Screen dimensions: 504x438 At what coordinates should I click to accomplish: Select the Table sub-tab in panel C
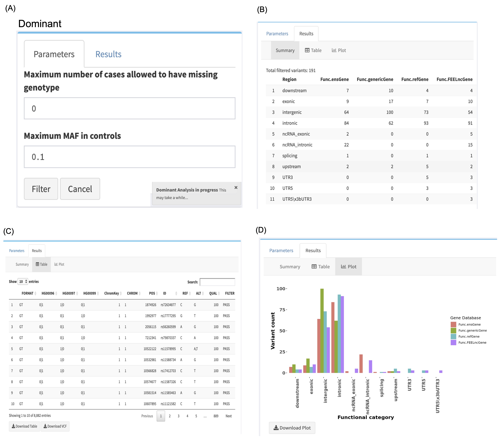[x=41, y=264]
